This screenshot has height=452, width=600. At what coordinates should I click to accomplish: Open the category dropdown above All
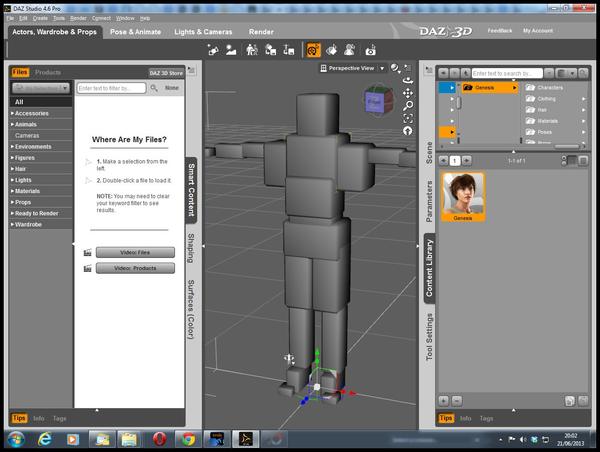click(41, 88)
